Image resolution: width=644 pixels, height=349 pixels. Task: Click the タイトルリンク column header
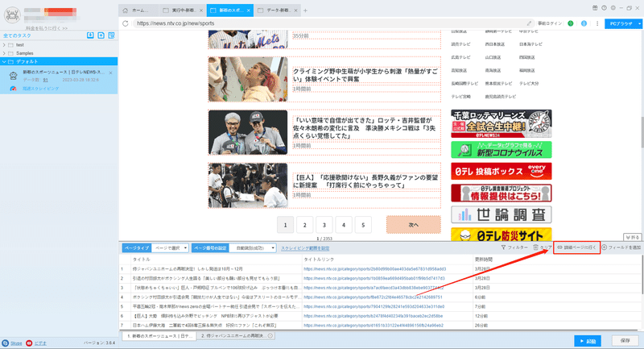tap(319, 260)
